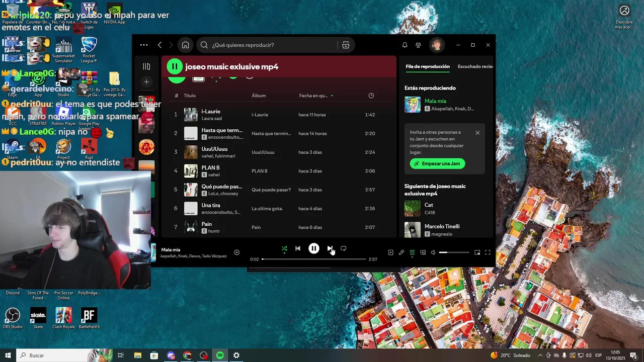
Task: Open La ultima gota. album link
Action: [267, 209]
